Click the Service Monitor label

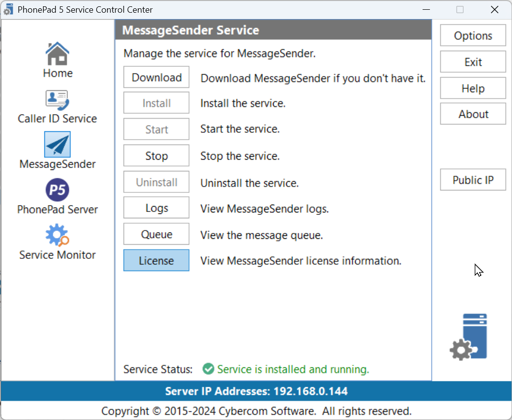(58, 254)
